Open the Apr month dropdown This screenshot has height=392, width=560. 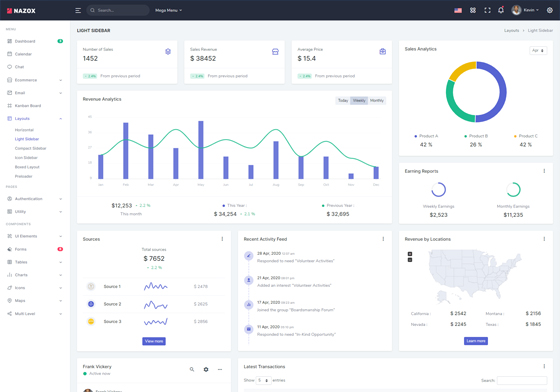[x=538, y=51]
